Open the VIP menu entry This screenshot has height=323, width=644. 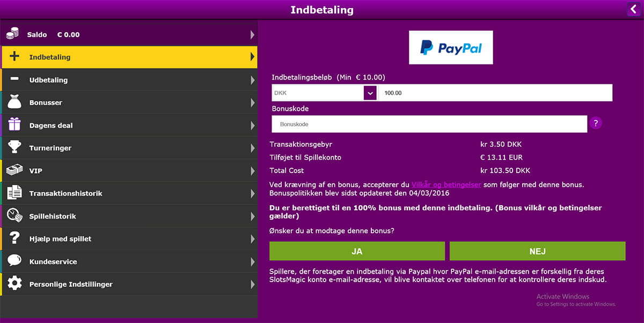(129, 170)
